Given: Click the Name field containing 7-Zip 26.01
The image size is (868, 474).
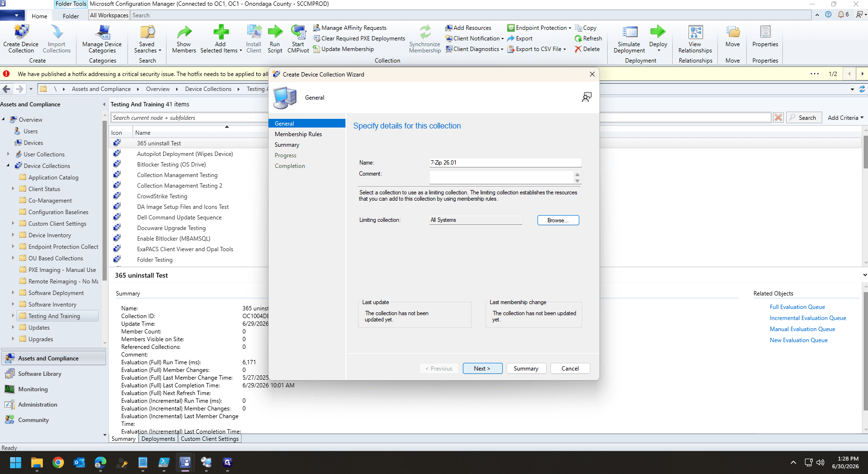Looking at the screenshot, I should 505,163.
